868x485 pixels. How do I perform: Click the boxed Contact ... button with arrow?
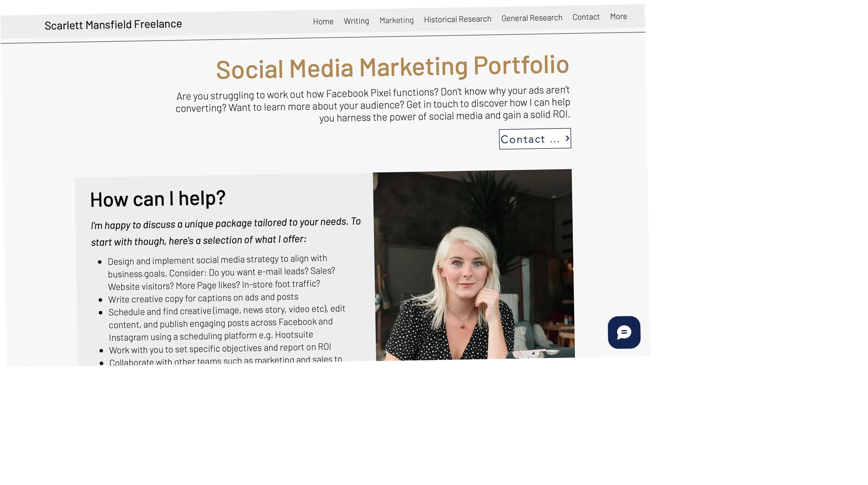(x=535, y=139)
